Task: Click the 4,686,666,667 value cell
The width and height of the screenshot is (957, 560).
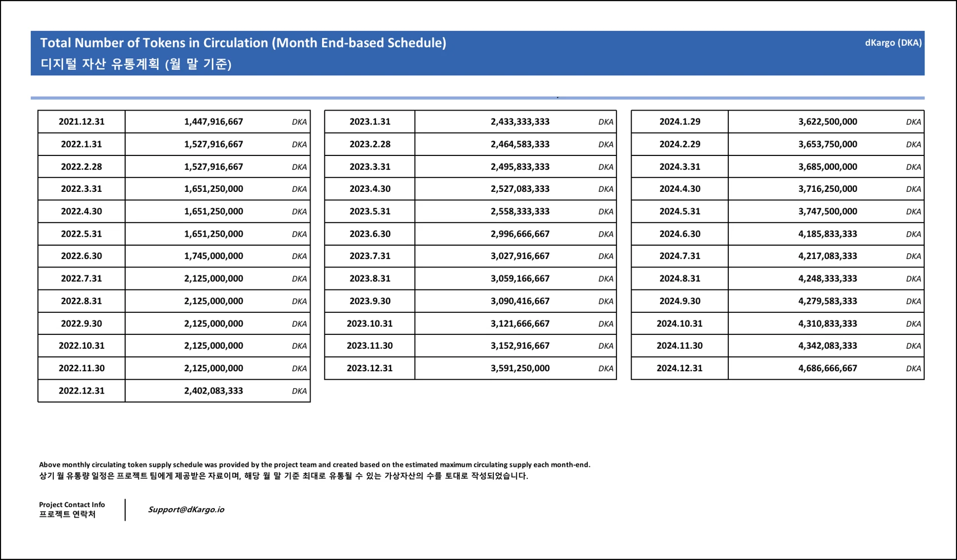Action: (827, 368)
